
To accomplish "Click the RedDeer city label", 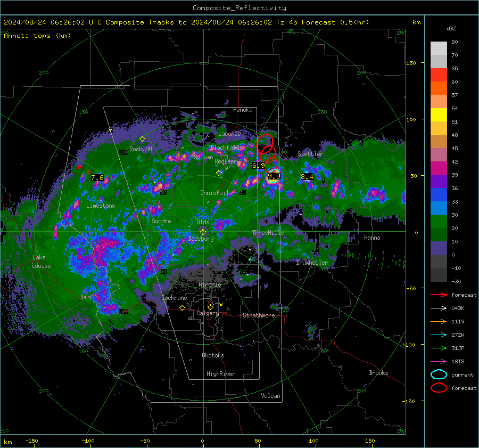I will 226,161.
